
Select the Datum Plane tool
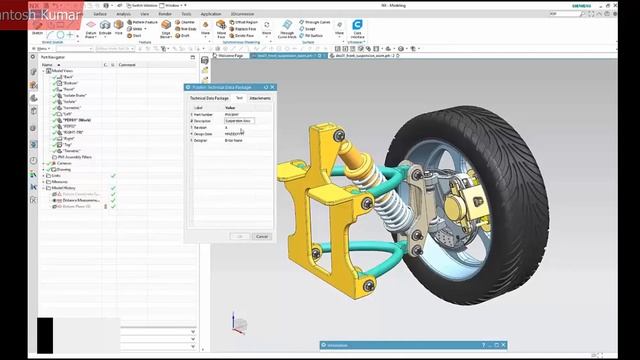[91, 29]
